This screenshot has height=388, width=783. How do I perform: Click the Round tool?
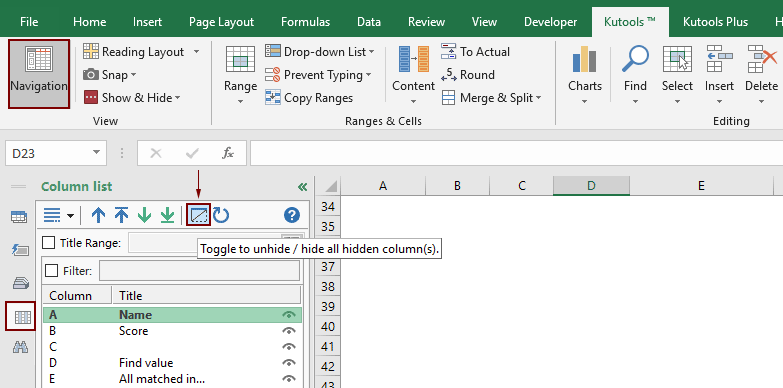click(x=468, y=75)
